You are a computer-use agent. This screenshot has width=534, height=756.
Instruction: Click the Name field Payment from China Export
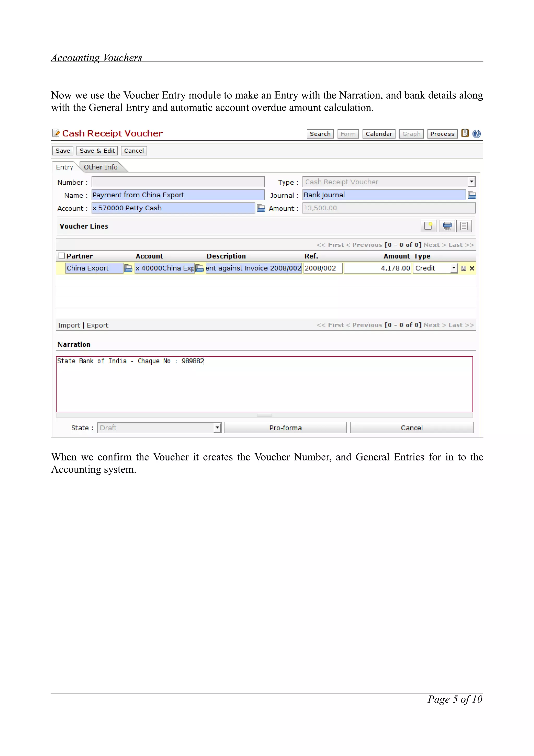tap(178, 195)
